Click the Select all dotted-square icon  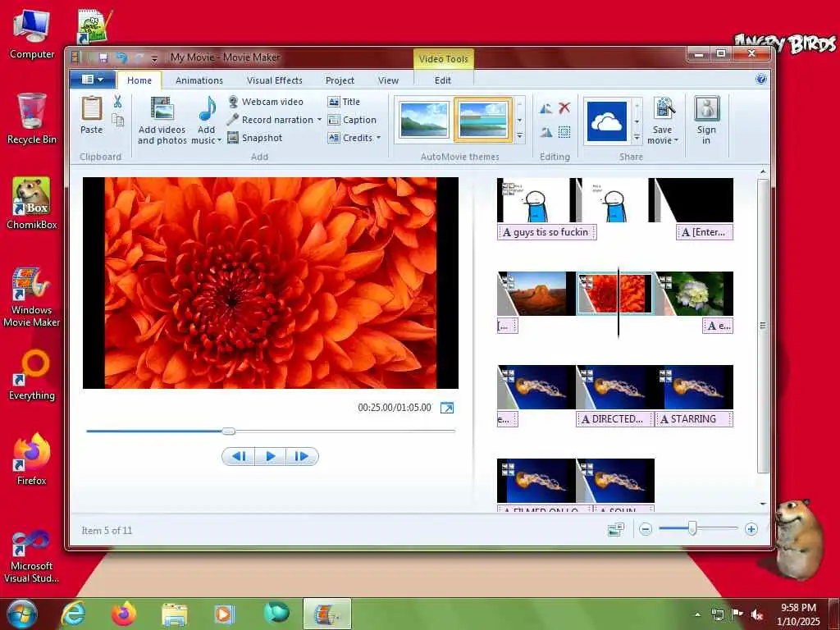[x=564, y=132]
